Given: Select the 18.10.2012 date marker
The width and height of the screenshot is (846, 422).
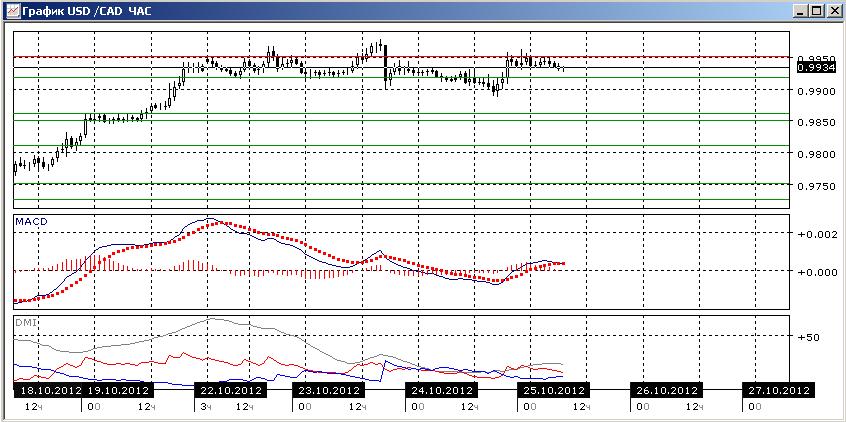Looking at the screenshot, I should [48, 390].
